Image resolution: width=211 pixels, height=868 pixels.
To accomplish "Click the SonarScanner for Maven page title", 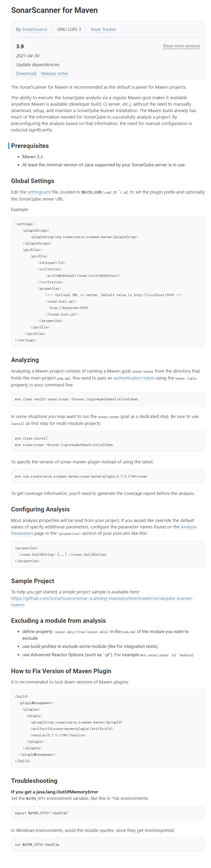I will pos(54,10).
